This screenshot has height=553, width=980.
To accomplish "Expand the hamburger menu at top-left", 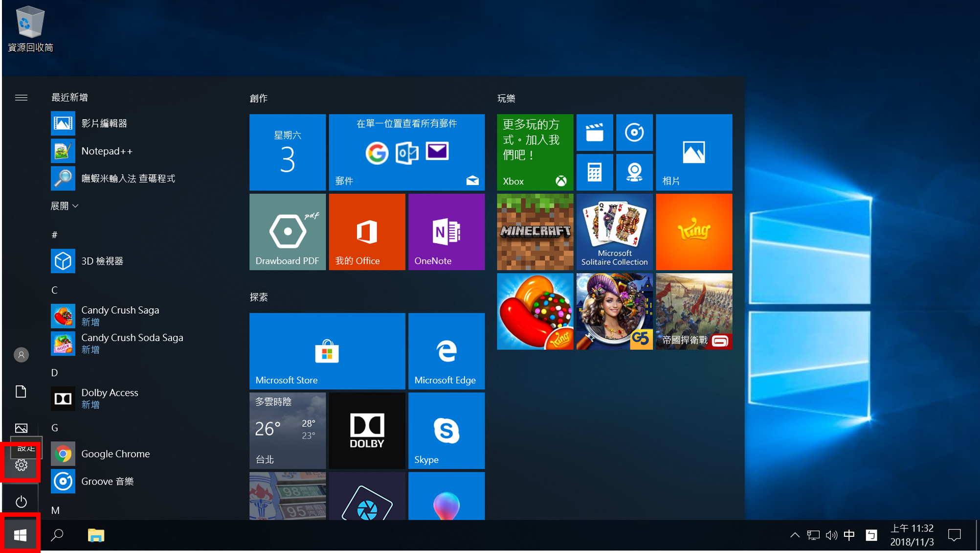I will coord(21,98).
